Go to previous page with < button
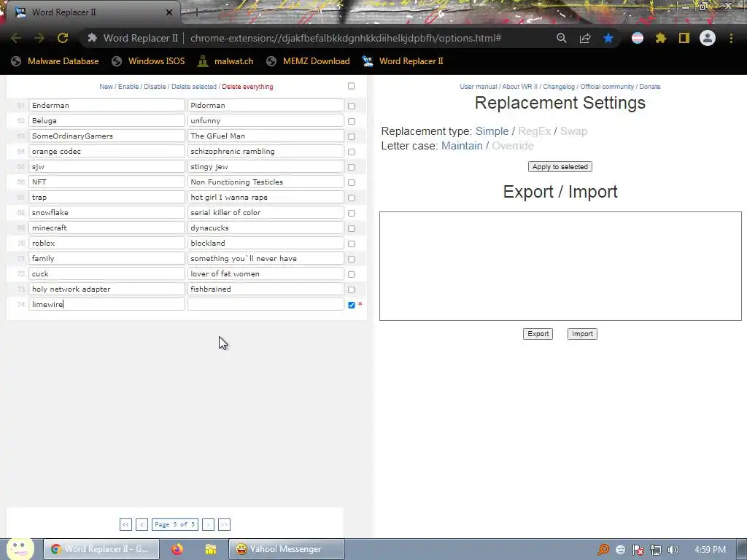The height and width of the screenshot is (560, 747). [142, 524]
